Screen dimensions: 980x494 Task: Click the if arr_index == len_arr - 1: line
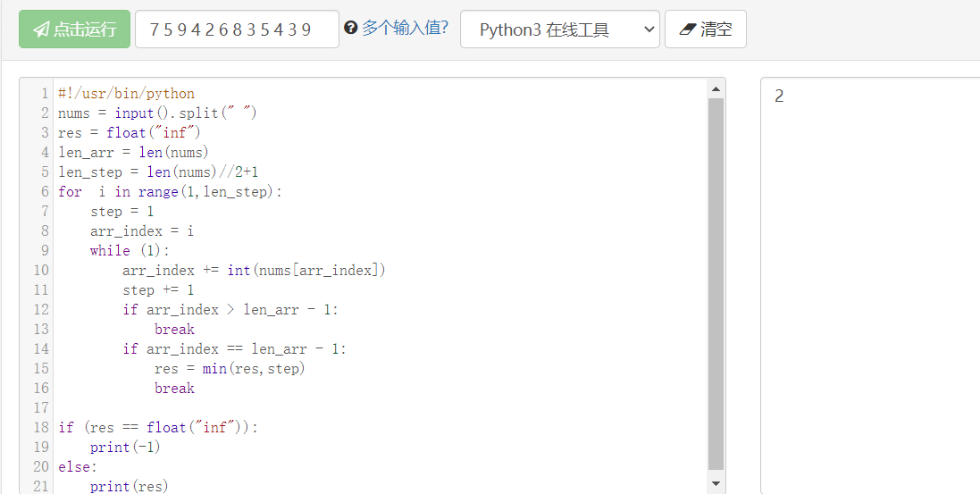tap(234, 349)
